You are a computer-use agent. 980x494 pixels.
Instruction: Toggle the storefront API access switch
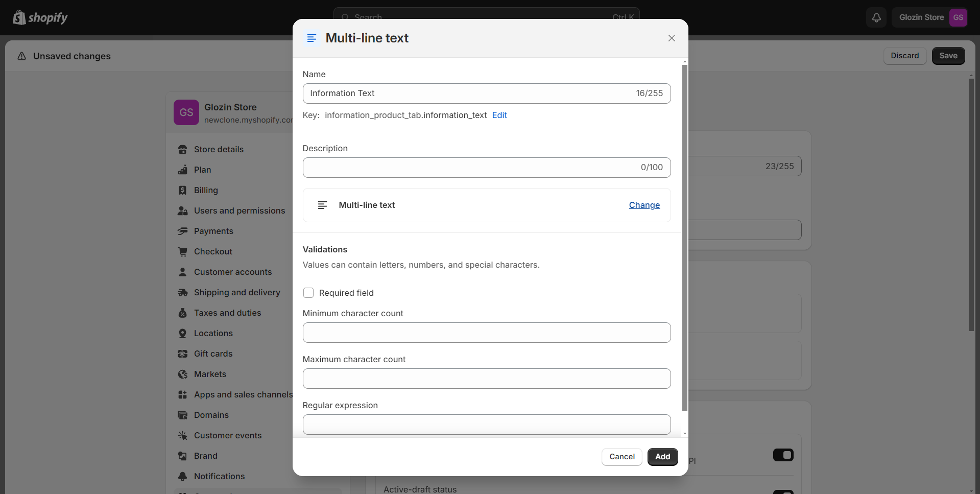click(x=783, y=455)
